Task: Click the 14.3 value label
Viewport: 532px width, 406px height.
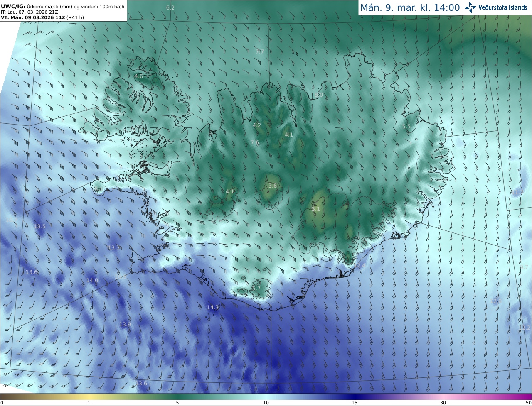Action: click(x=213, y=308)
